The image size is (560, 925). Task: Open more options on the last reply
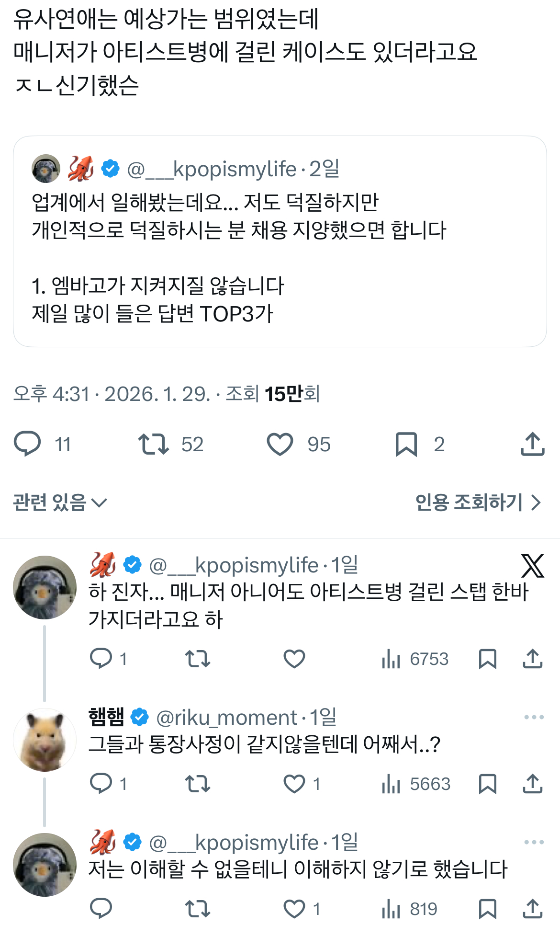[534, 842]
